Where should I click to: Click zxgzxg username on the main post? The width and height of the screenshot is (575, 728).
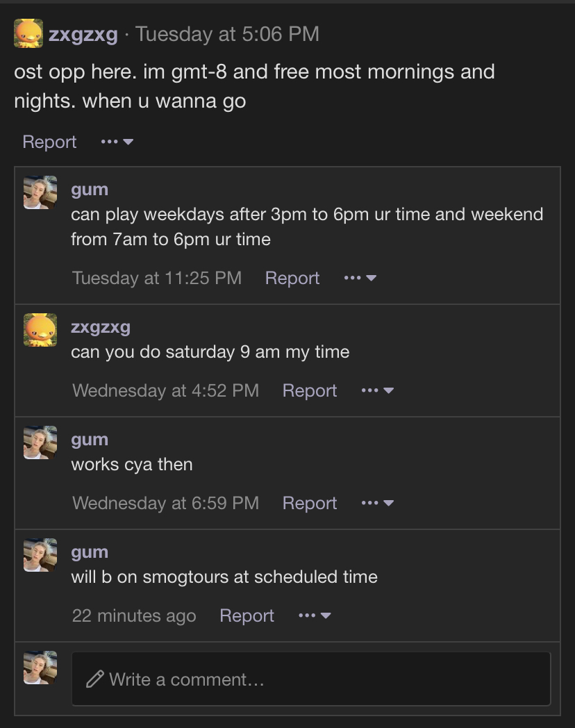click(83, 34)
